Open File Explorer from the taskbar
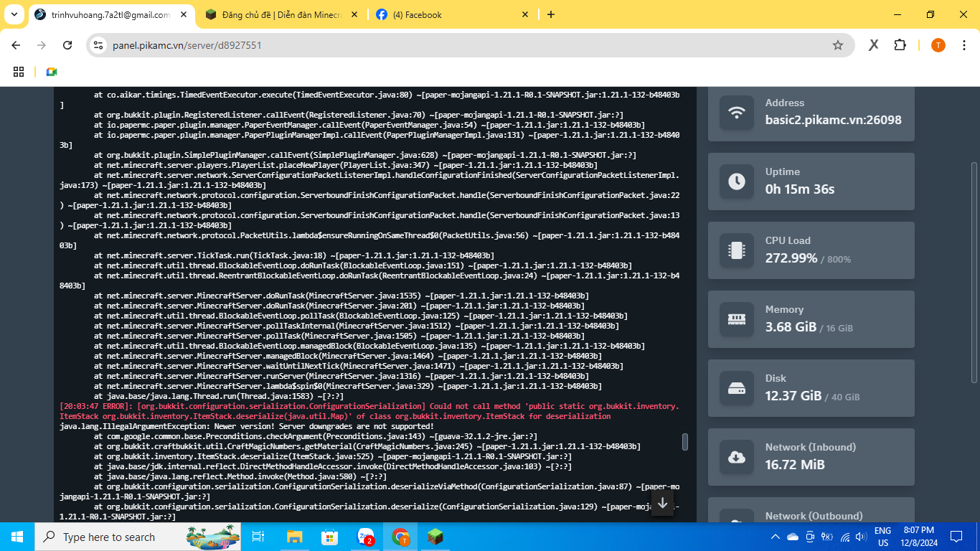The image size is (980, 551). point(294,537)
